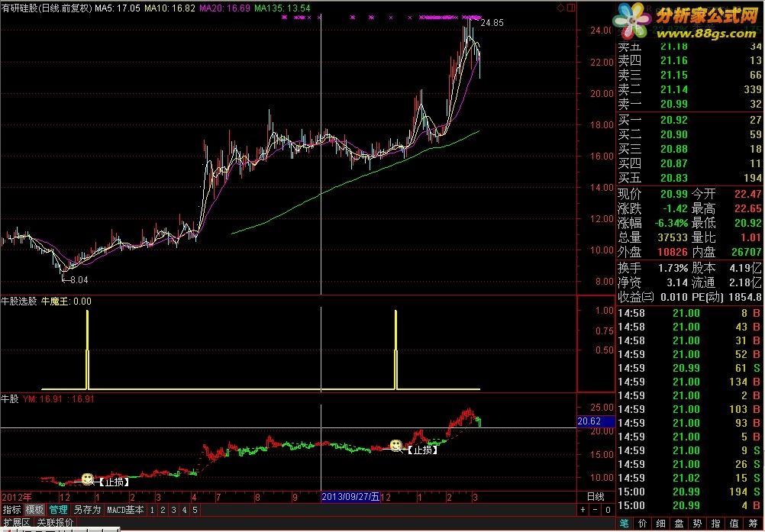This screenshot has height=532, width=765.
Task: Click the 外盘 10826 value
Action: [x=673, y=252]
